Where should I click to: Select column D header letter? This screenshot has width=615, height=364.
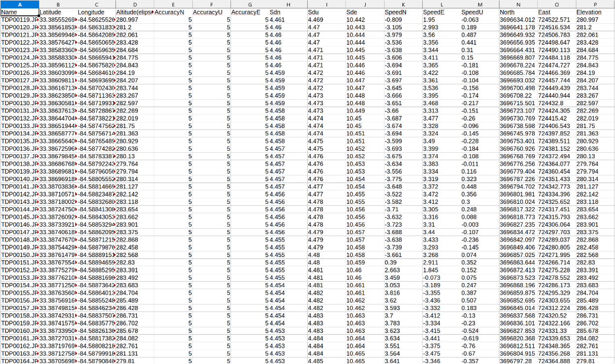pos(135,4)
